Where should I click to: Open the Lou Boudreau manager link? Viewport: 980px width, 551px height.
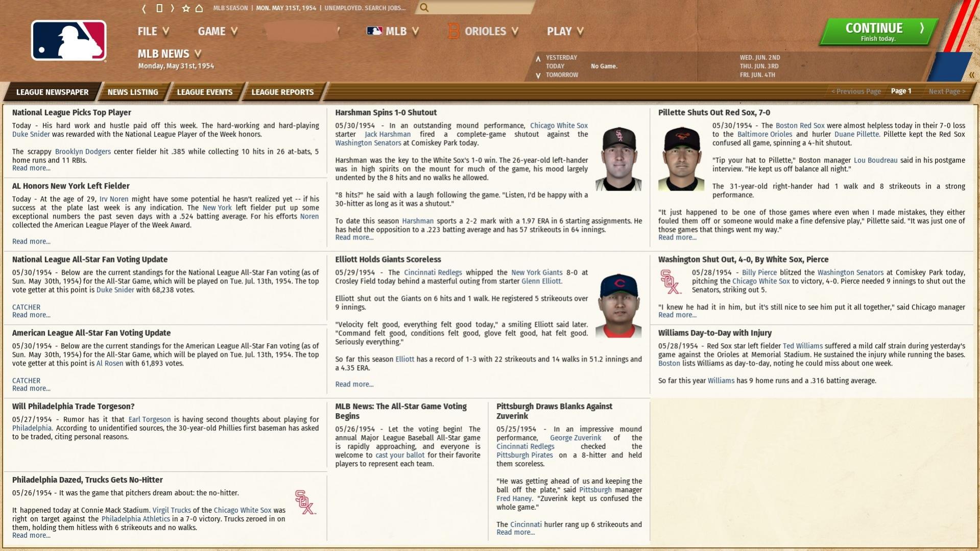[875, 160]
